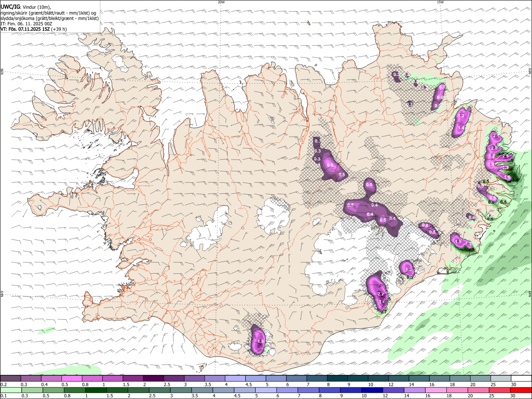Click the '0.9' value on the eastern snow patch
Screen dimensions: 532x399
click(492, 197)
